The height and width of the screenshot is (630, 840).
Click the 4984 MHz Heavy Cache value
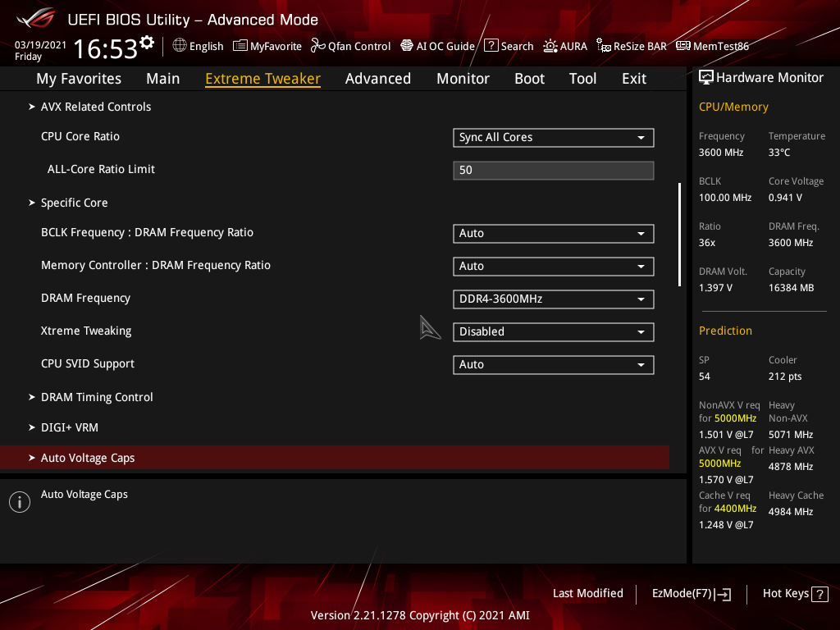pos(791,512)
